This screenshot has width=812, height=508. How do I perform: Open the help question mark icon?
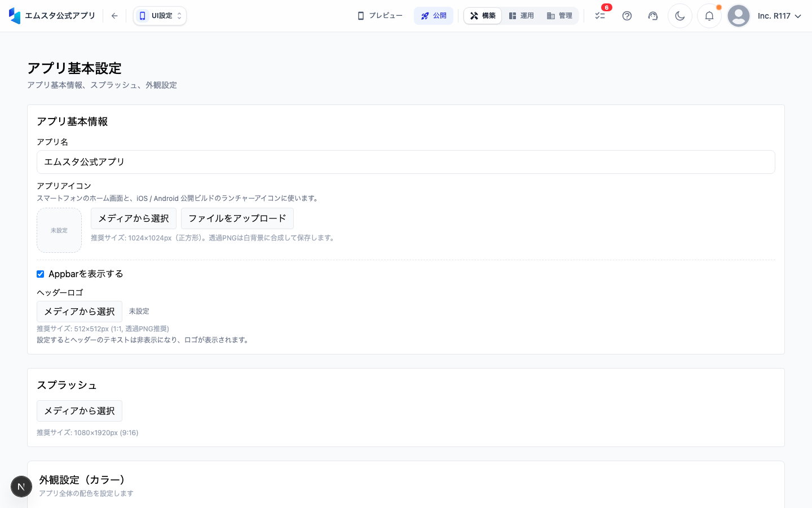(x=627, y=16)
